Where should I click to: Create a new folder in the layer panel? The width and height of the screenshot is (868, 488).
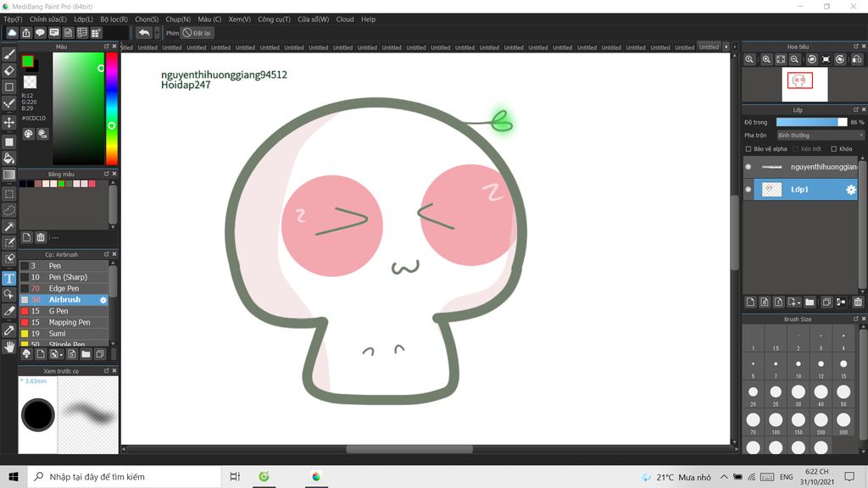(810, 302)
